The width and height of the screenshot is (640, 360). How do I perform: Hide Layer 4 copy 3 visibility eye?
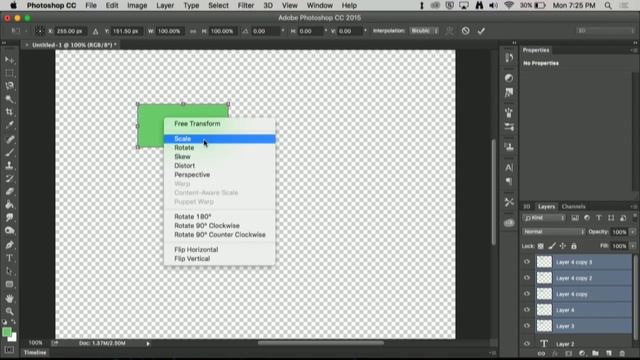coord(527,262)
